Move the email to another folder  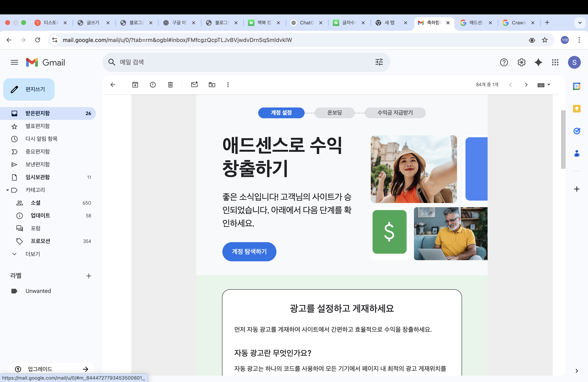(212, 85)
